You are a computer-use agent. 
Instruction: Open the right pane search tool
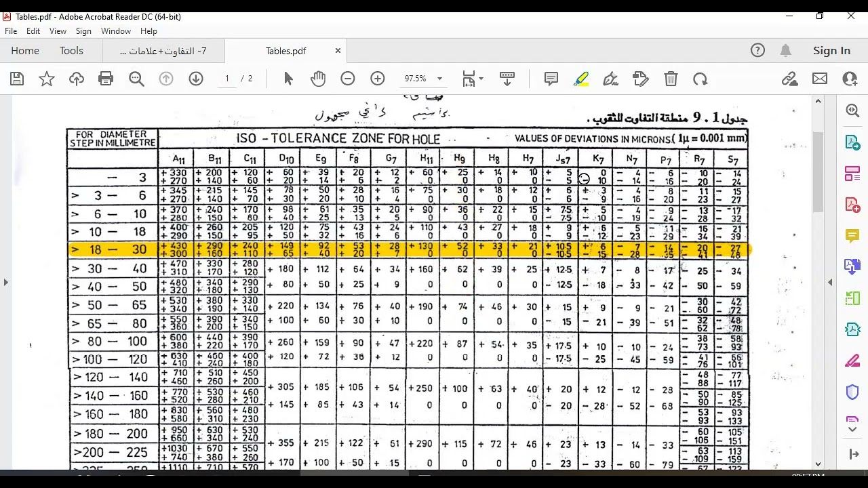(853, 111)
